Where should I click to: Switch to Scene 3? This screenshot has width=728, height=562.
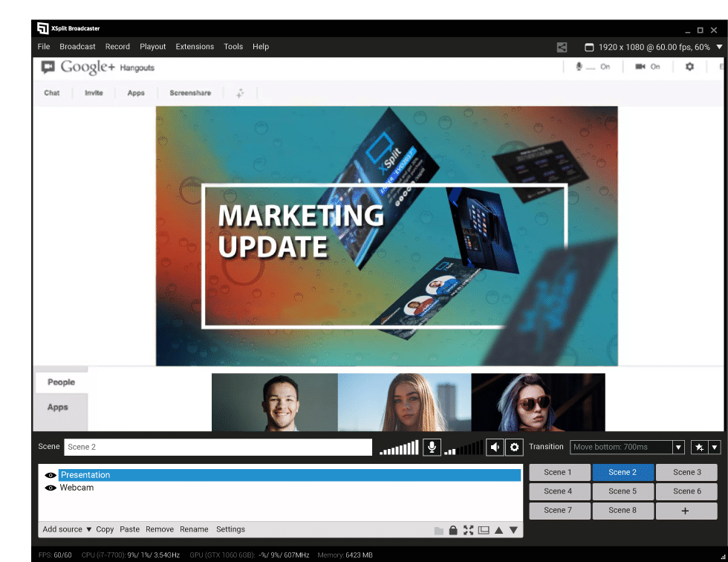686,472
